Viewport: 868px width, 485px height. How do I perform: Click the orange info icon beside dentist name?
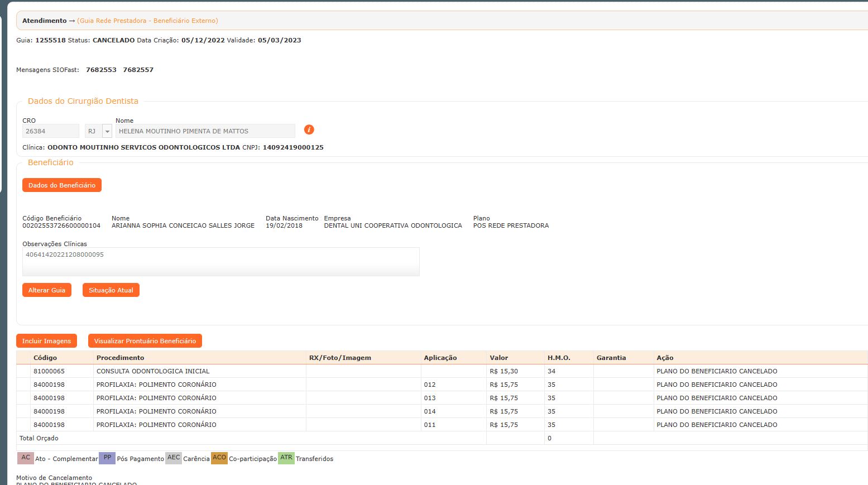pyautogui.click(x=309, y=129)
